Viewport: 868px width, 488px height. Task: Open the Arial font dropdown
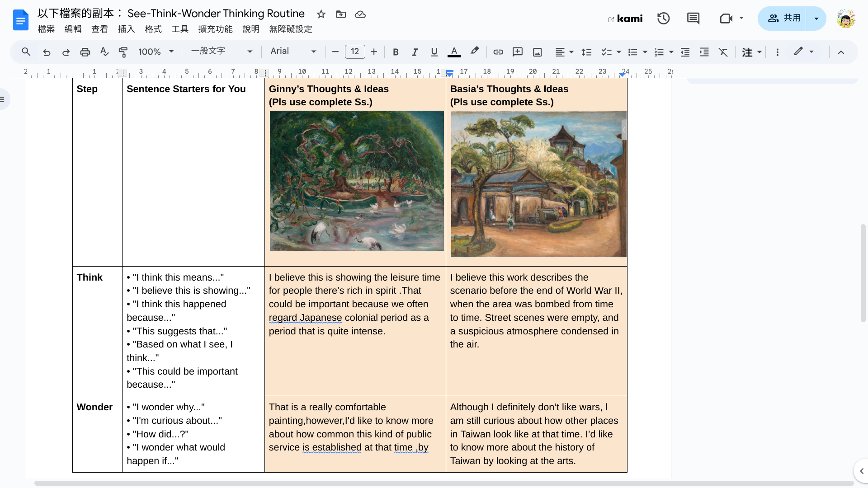click(x=293, y=52)
